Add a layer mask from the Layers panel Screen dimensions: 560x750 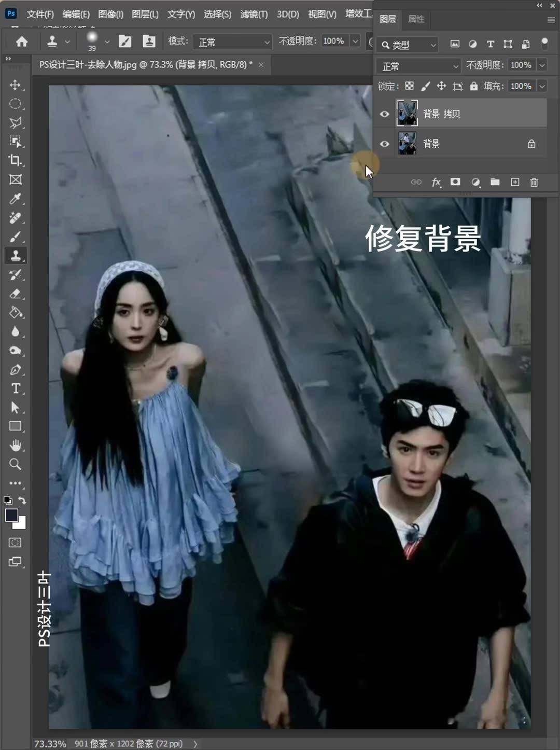click(455, 182)
